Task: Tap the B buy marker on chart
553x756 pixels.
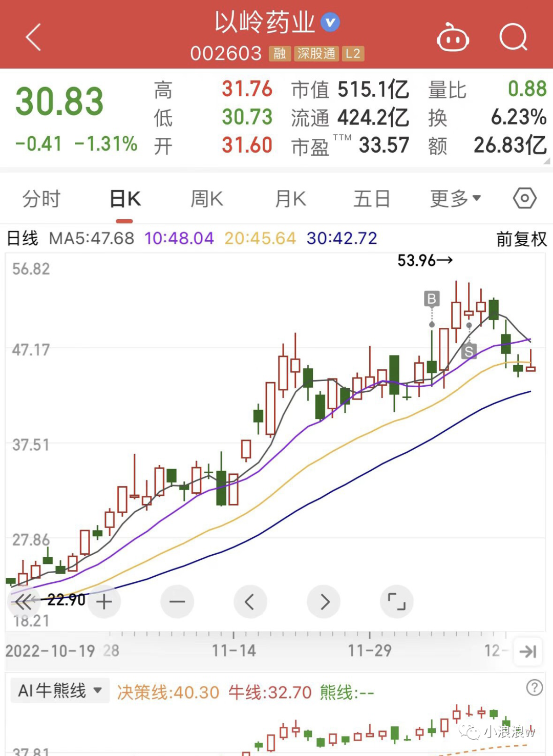Action: [432, 299]
